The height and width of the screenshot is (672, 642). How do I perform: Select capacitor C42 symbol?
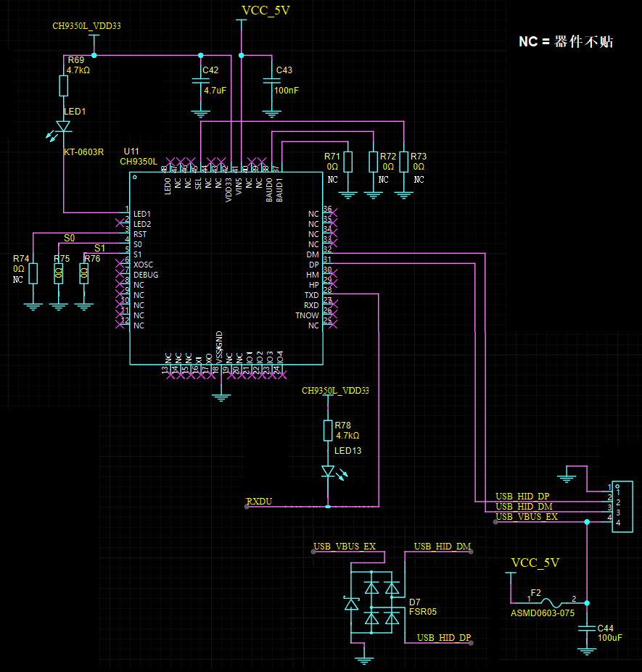(x=199, y=82)
